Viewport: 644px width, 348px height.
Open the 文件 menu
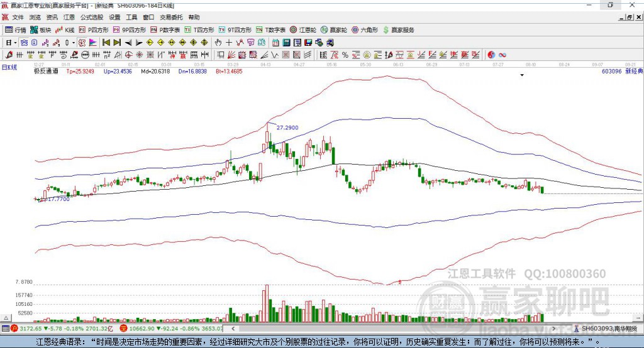point(18,17)
